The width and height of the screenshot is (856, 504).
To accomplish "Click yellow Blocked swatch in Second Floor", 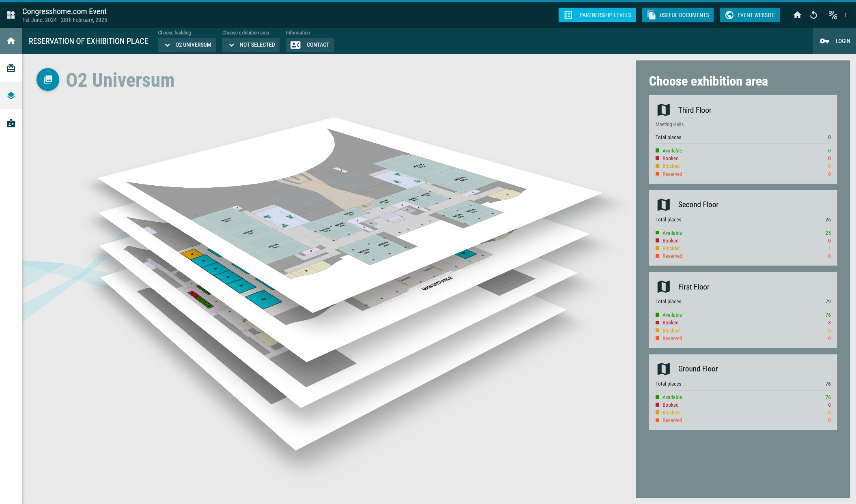I will coord(658,248).
